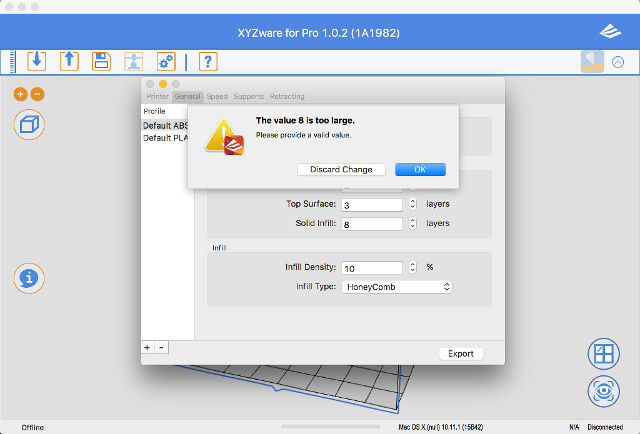Switch to the Retracting tab
The height and width of the screenshot is (434, 640).
tap(287, 96)
